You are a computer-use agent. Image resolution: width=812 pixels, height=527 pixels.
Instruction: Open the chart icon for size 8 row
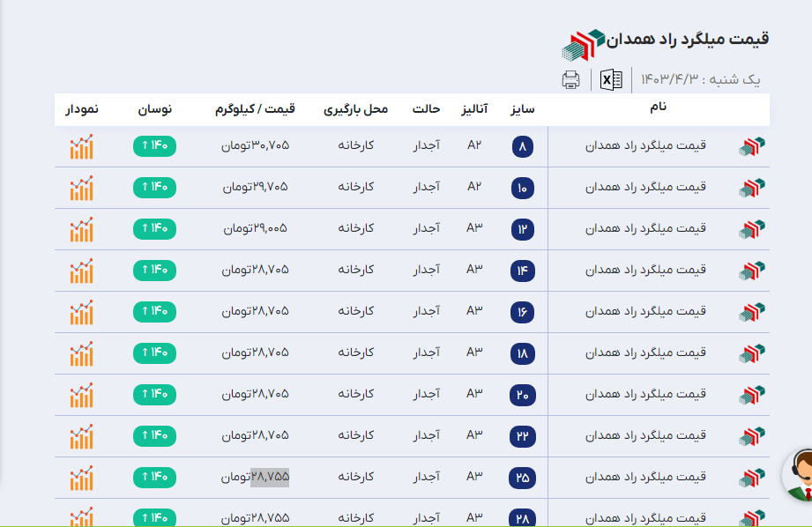[x=82, y=146]
